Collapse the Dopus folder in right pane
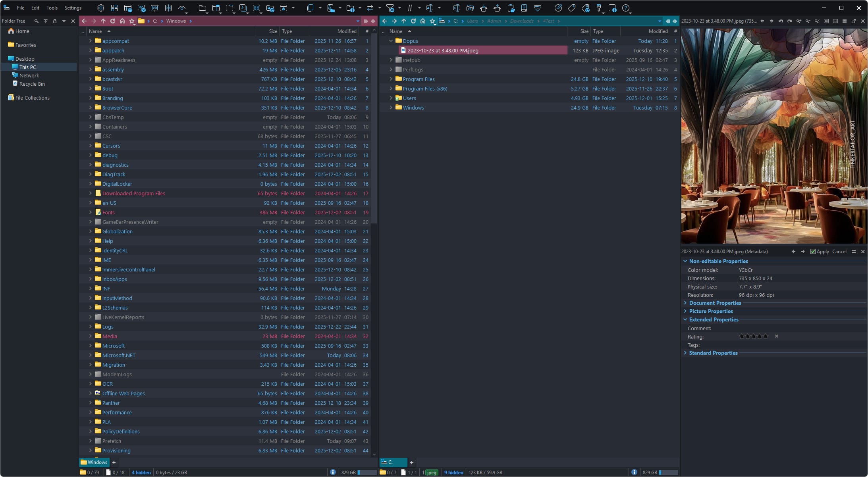 click(x=391, y=41)
